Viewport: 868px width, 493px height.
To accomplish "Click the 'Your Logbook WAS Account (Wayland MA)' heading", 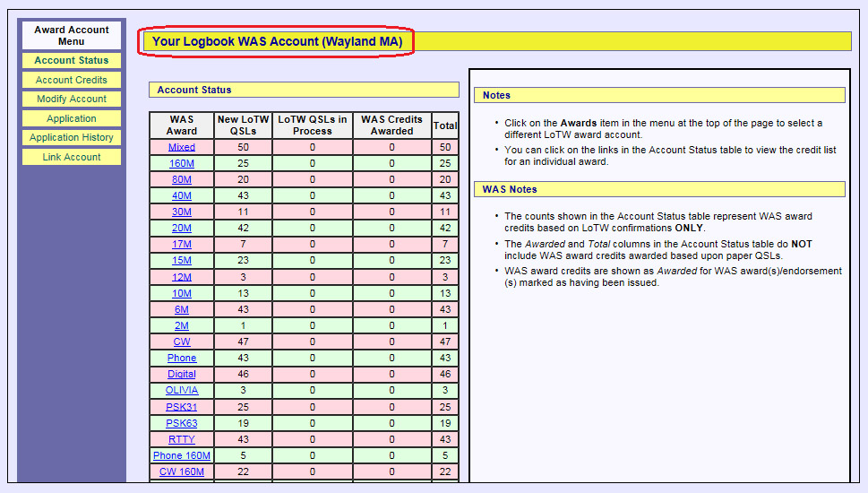I will (x=277, y=41).
